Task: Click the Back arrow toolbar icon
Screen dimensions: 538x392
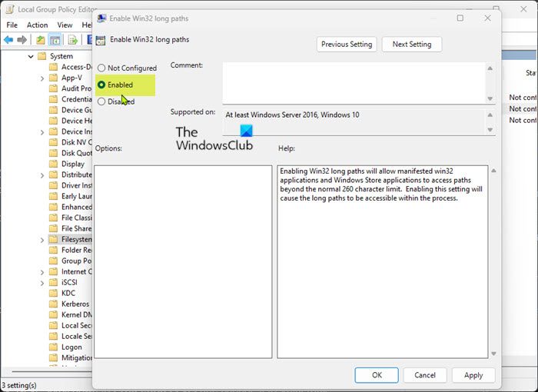Action: pos(8,40)
